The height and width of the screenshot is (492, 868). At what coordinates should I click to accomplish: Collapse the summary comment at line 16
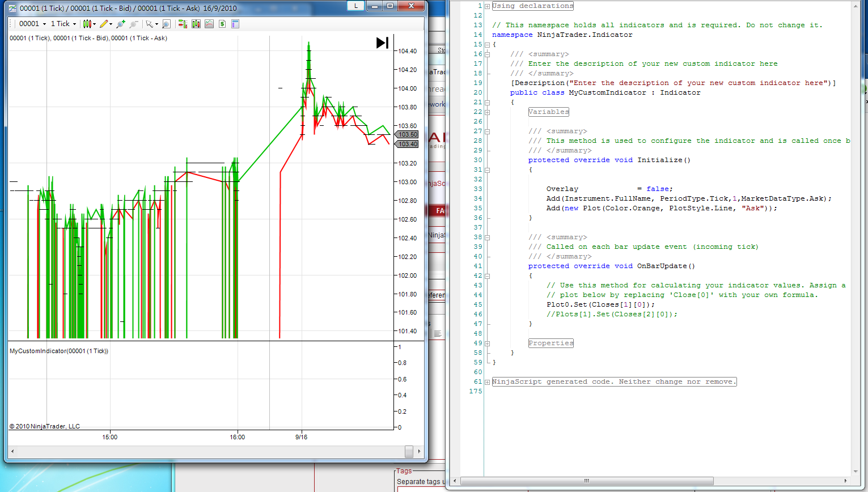tap(487, 54)
